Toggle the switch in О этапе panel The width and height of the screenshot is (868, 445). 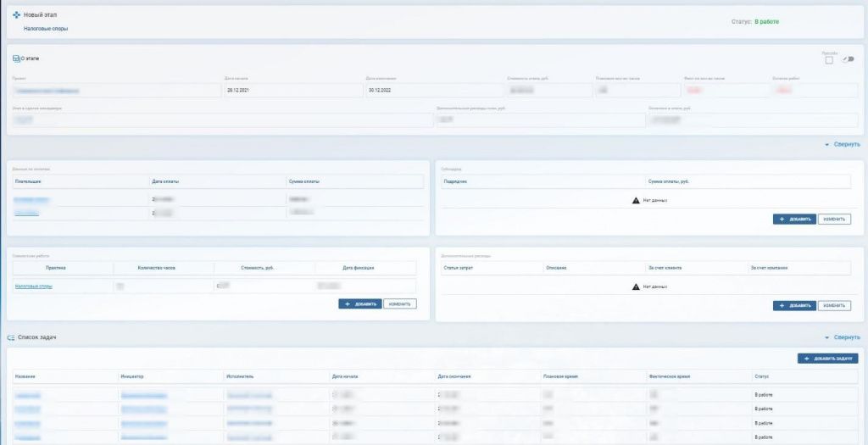point(848,59)
